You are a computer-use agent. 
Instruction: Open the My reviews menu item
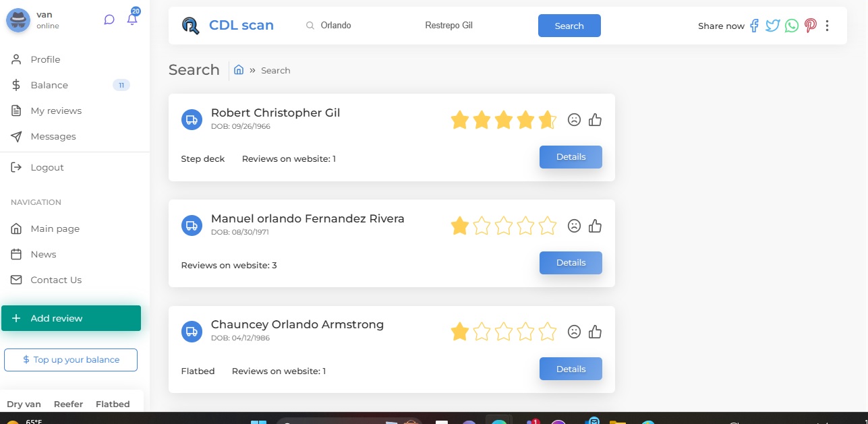coord(56,111)
